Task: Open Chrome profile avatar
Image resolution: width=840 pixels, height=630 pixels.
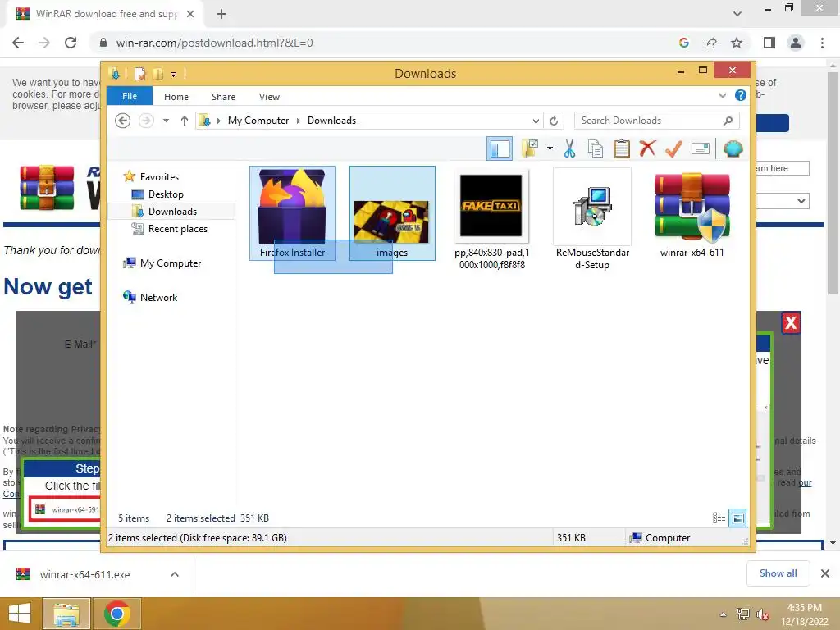Action: (x=796, y=43)
